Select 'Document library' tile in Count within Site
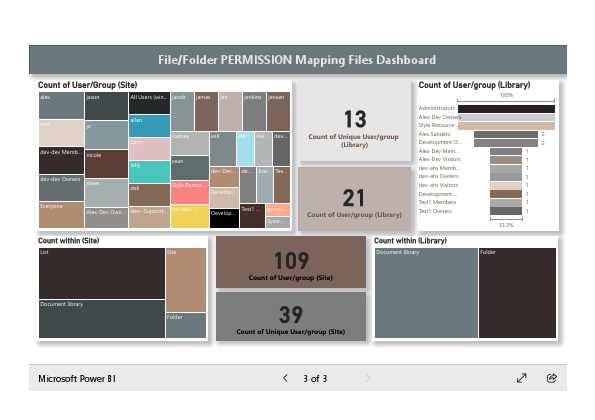 (x=102, y=319)
